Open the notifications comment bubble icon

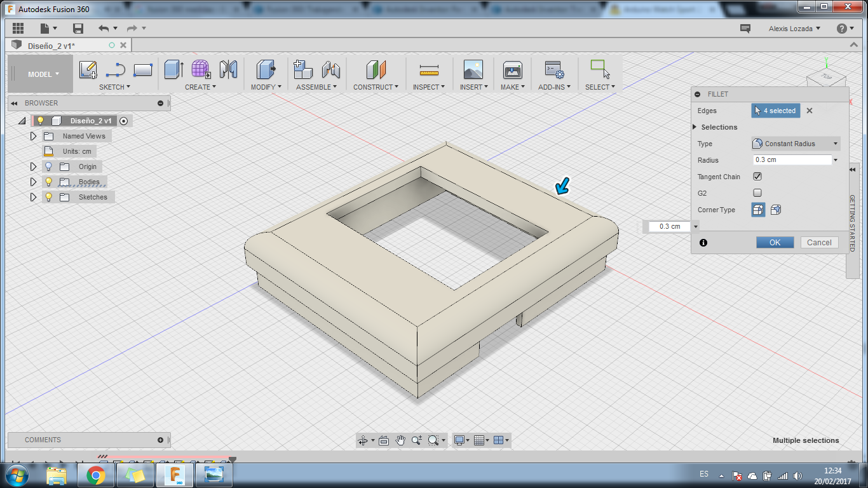(745, 29)
